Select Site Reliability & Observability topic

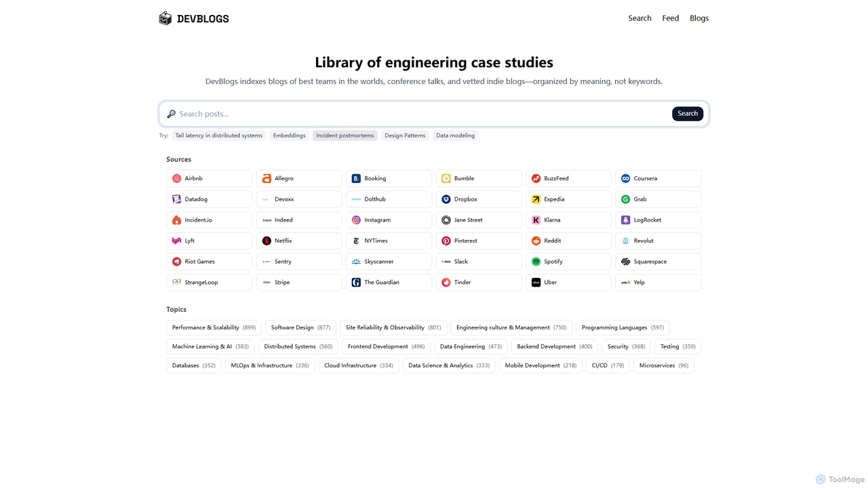click(x=393, y=327)
